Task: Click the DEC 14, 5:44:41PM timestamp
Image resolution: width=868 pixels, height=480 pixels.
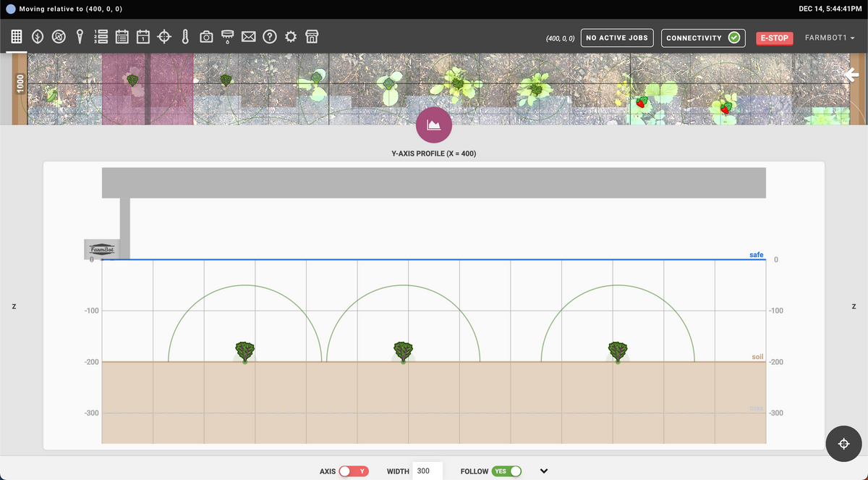Action: (x=830, y=9)
